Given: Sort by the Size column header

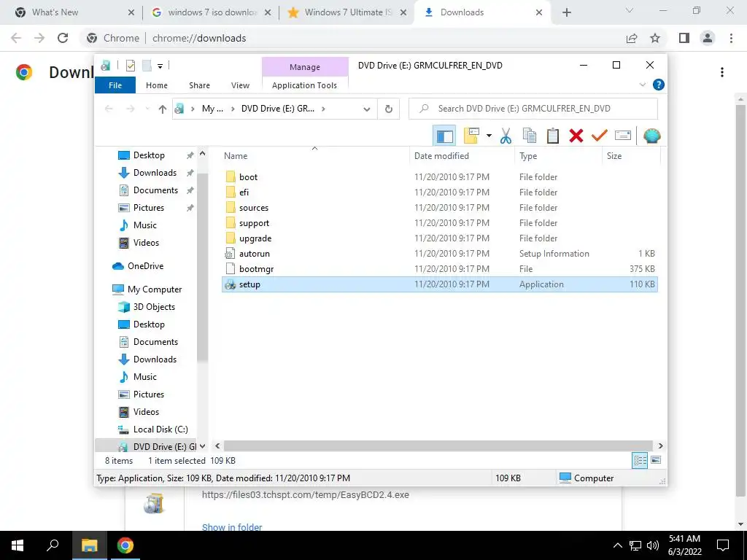Looking at the screenshot, I should tap(631, 156).
